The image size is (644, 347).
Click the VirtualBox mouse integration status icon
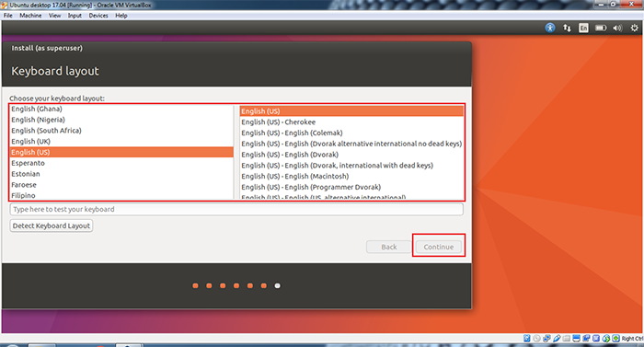[606, 339]
